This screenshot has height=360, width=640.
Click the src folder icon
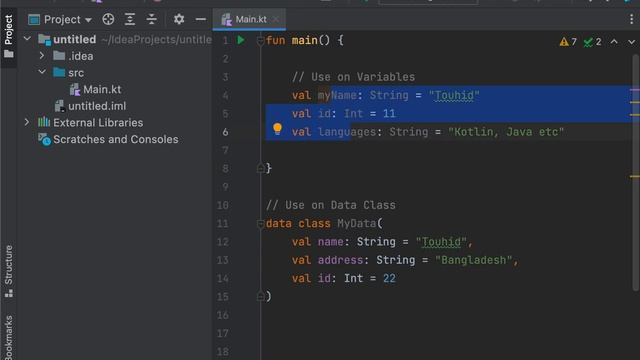click(x=59, y=72)
